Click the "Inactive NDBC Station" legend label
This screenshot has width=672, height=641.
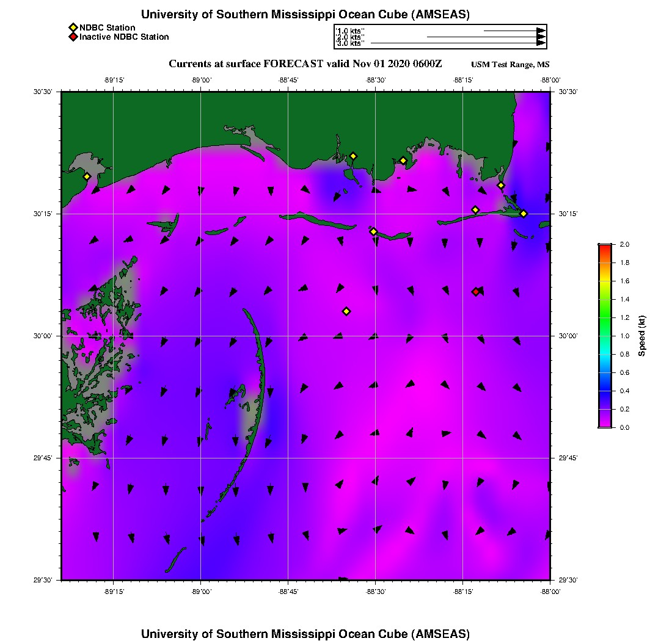click(x=124, y=37)
